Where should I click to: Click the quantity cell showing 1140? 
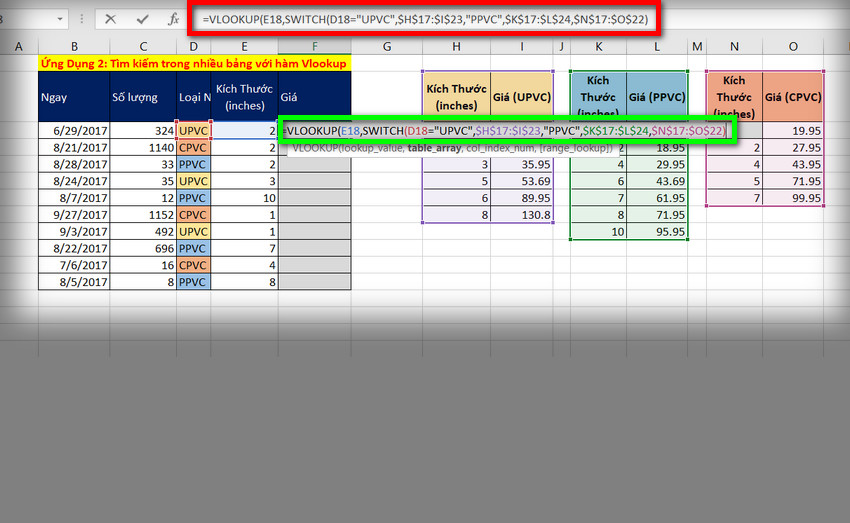click(x=143, y=147)
